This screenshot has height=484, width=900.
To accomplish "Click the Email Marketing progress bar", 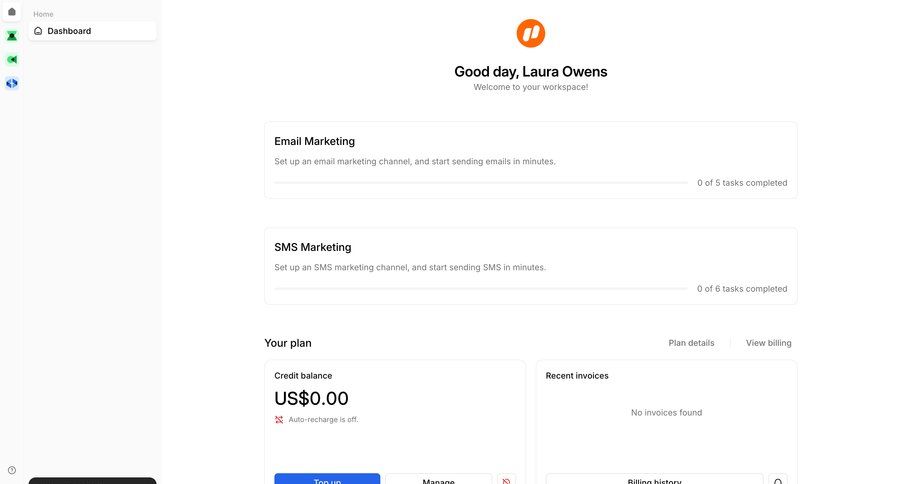I will [480, 183].
